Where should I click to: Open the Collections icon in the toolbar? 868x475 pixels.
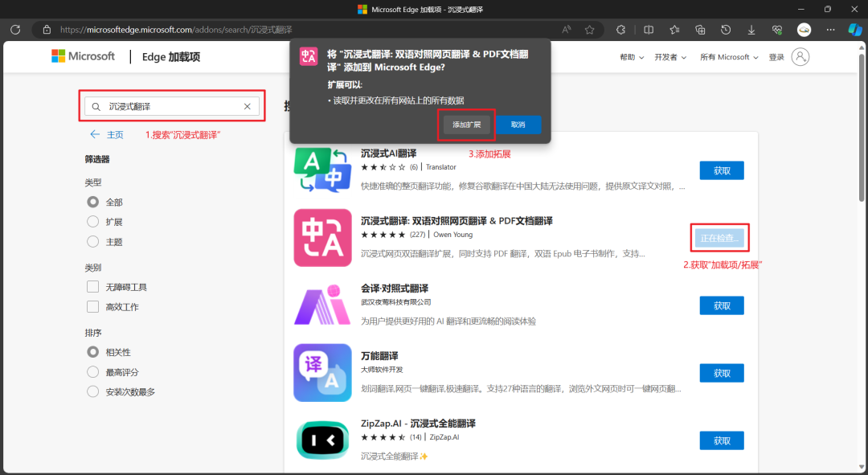(700, 30)
